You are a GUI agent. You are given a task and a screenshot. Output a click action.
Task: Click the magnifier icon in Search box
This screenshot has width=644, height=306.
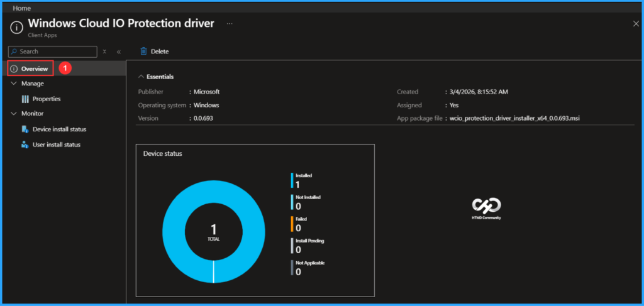[14, 52]
